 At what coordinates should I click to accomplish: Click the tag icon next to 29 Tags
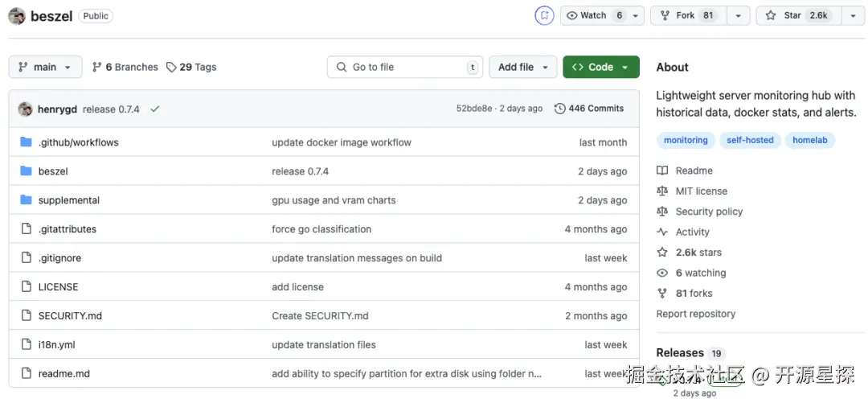pyautogui.click(x=172, y=67)
